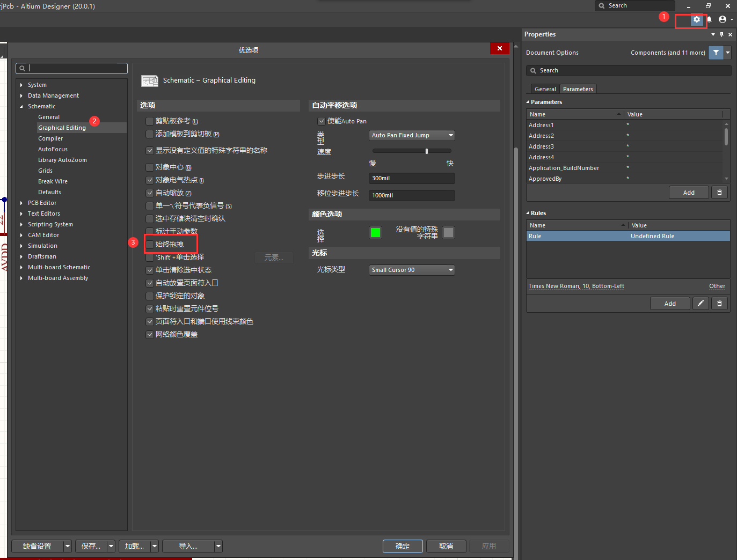
Task: Click Add button under Rules list
Action: [670, 304]
